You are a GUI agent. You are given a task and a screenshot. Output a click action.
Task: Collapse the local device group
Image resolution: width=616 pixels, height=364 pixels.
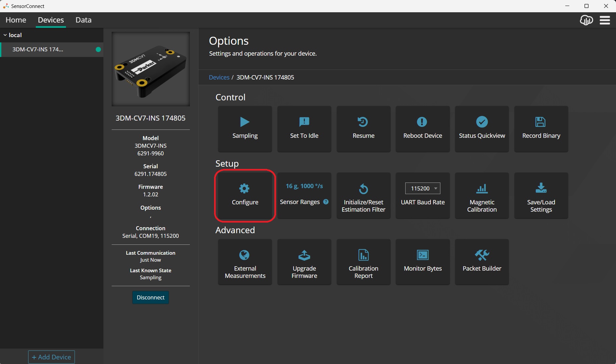click(x=5, y=35)
